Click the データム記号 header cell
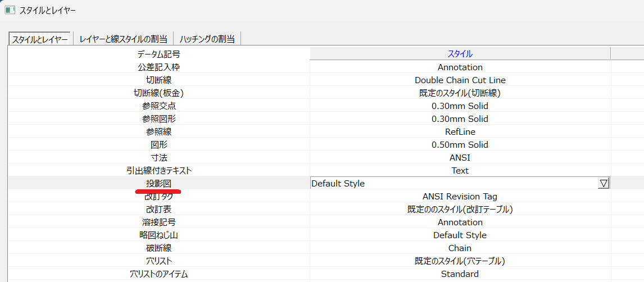 pyautogui.click(x=159, y=54)
